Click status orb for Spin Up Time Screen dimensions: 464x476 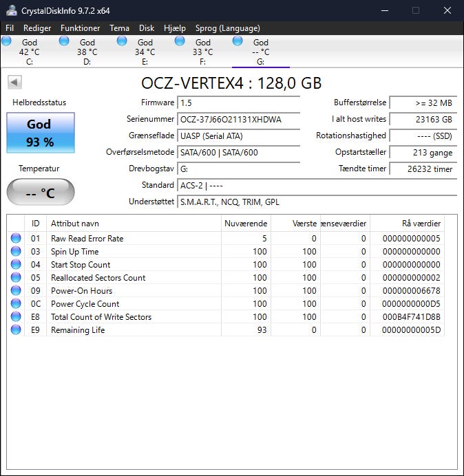16,251
